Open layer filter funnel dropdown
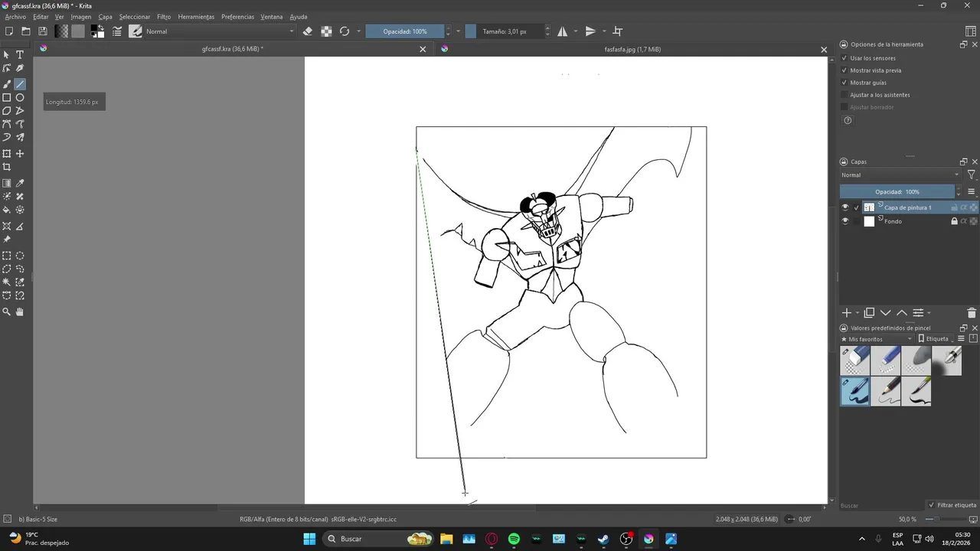Image resolution: width=980 pixels, height=551 pixels. pos(971,175)
